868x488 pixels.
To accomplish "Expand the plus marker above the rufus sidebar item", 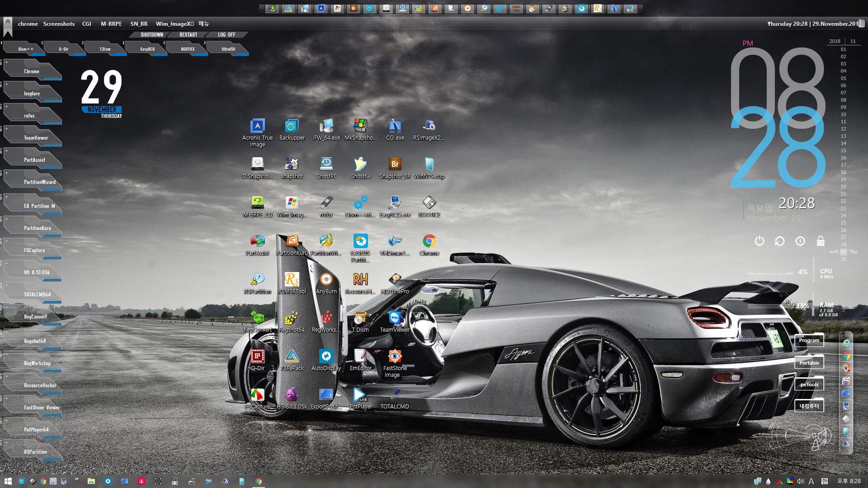I will [x=6, y=106].
